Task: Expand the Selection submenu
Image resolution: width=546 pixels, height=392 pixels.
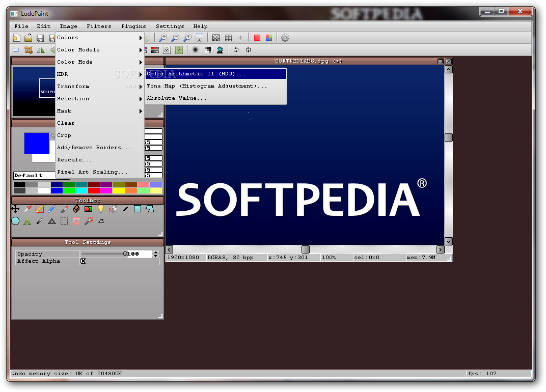Action: point(100,99)
